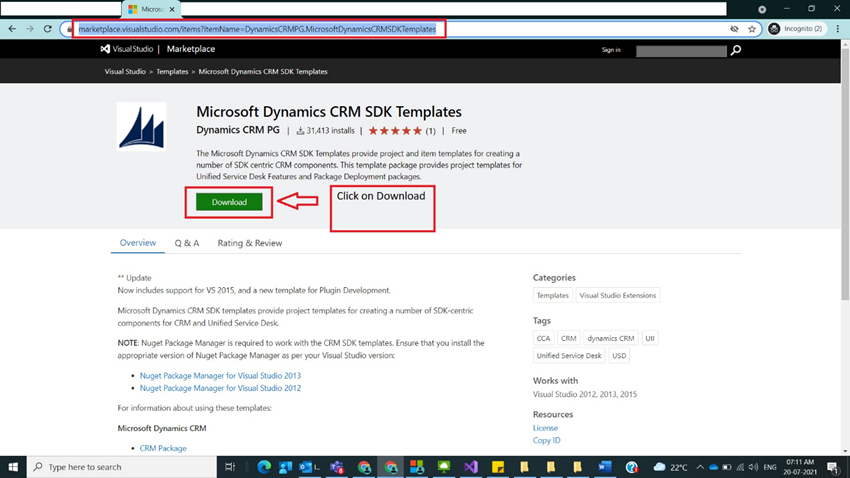Viewport: 850px width, 478px height.
Task: Select the Templates category tag
Action: (x=552, y=295)
